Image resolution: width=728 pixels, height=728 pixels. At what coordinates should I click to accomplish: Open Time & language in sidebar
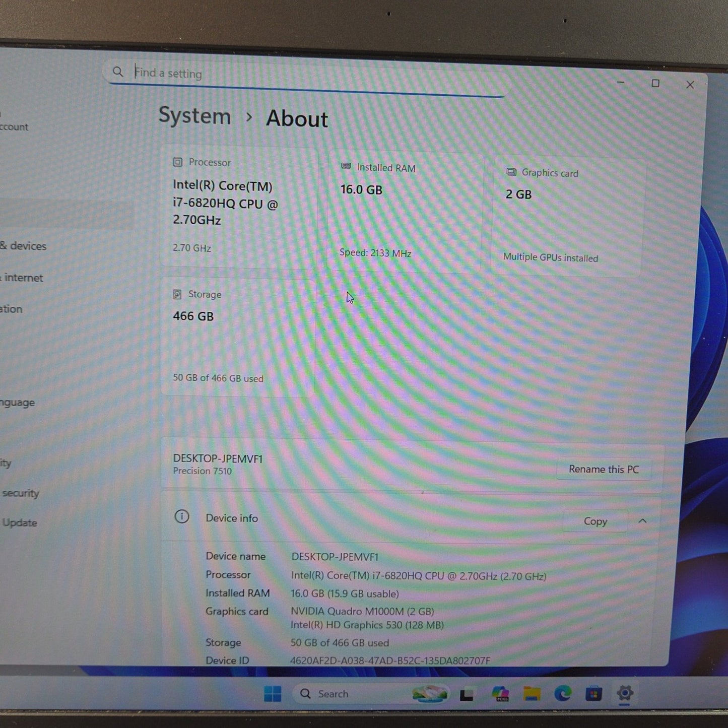point(18,403)
